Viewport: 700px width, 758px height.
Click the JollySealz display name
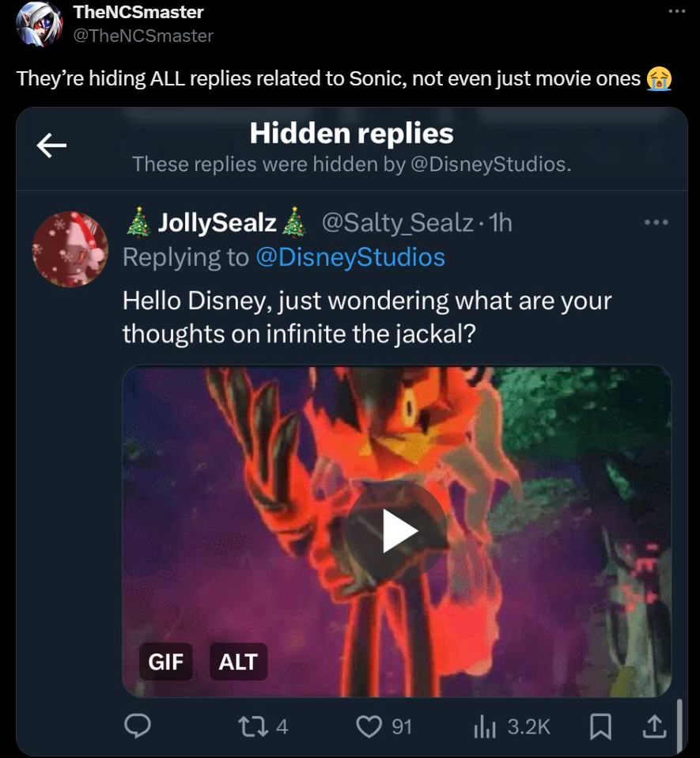(x=217, y=223)
